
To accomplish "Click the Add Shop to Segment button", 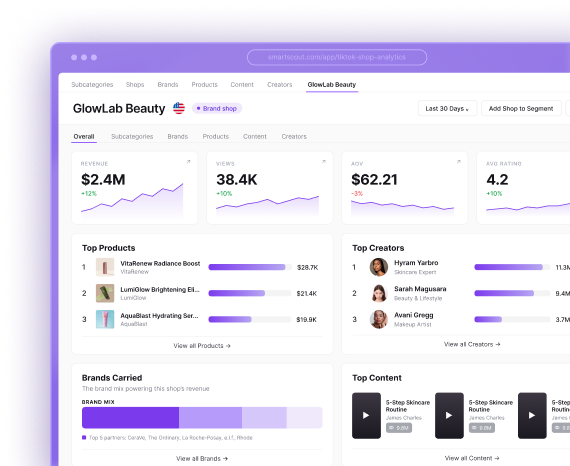I will (x=521, y=108).
